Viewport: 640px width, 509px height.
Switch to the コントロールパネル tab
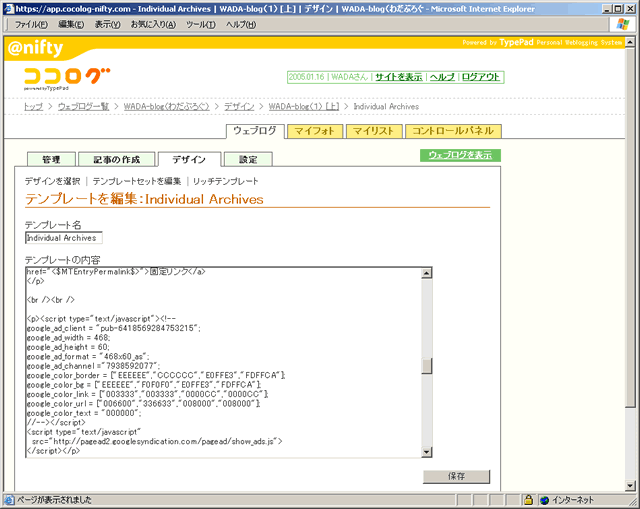[453, 131]
